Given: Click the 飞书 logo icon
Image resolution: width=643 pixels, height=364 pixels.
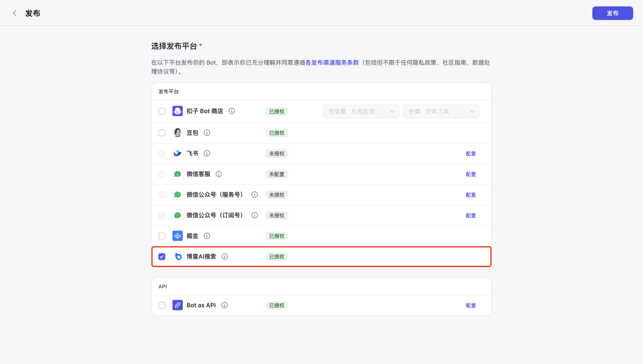Looking at the screenshot, I should [x=177, y=153].
